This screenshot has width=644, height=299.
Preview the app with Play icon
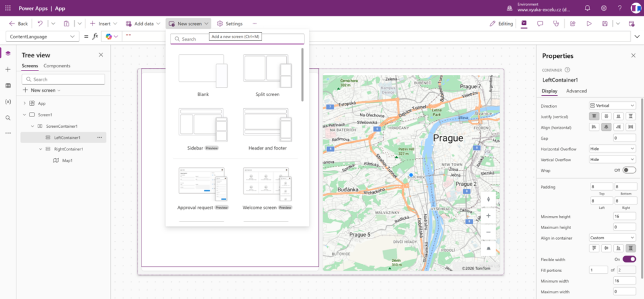[589, 23]
